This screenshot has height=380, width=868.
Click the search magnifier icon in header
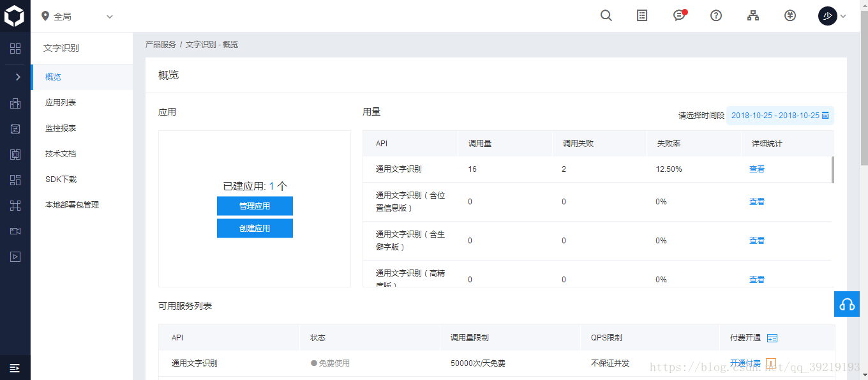pos(606,16)
